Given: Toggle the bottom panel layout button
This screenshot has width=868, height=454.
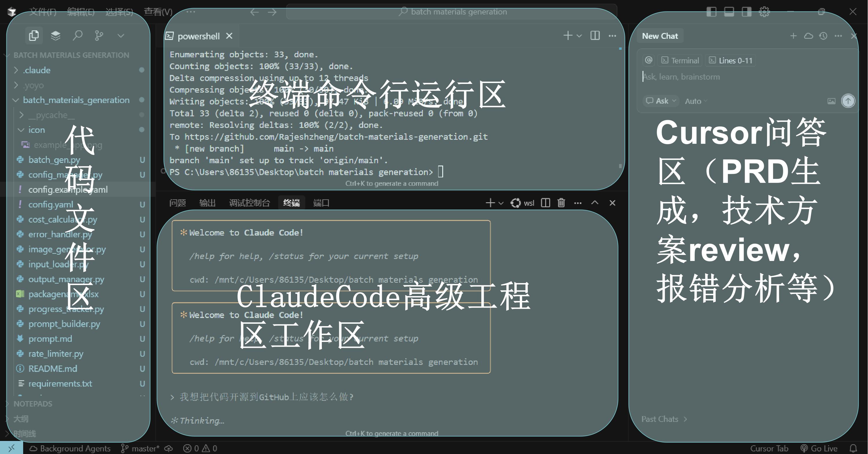Looking at the screenshot, I should [x=729, y=12].
